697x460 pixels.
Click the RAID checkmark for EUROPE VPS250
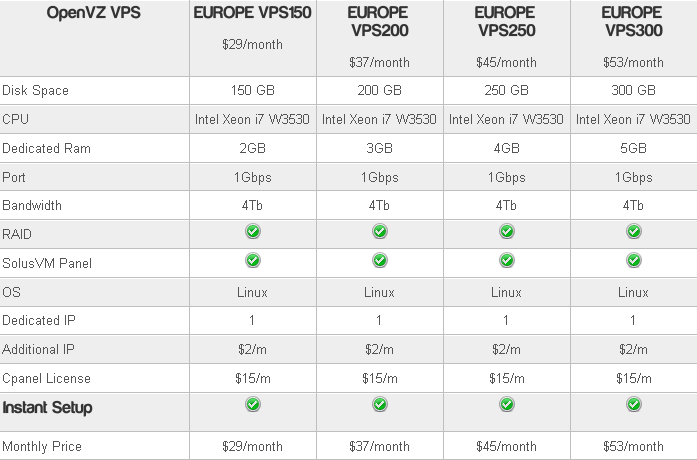pos(507,232)
